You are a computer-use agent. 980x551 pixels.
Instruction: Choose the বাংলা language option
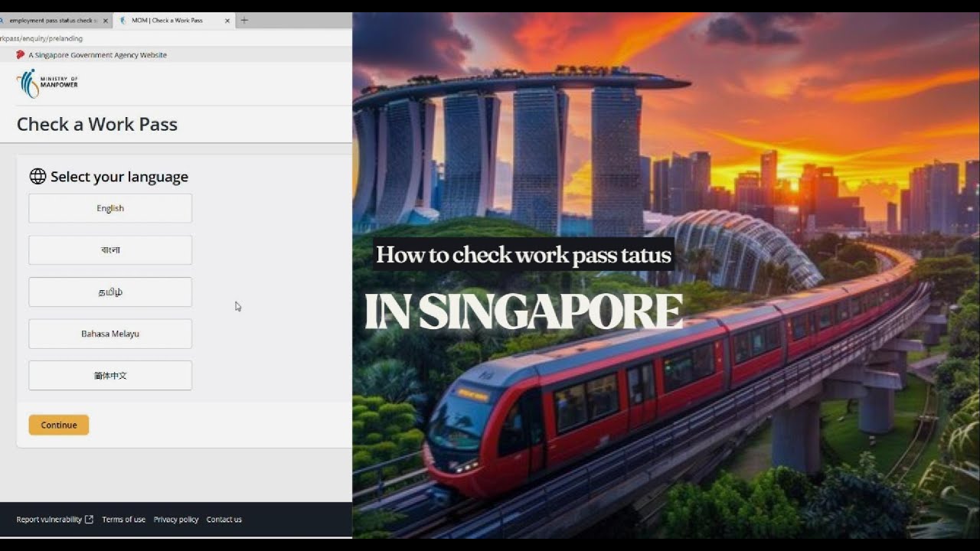click(110, 250)
